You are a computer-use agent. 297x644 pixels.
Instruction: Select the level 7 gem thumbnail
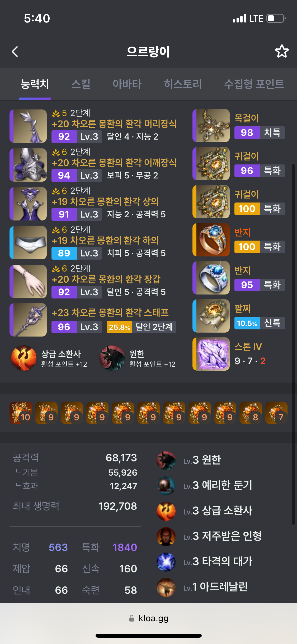(x=276, y=413)
